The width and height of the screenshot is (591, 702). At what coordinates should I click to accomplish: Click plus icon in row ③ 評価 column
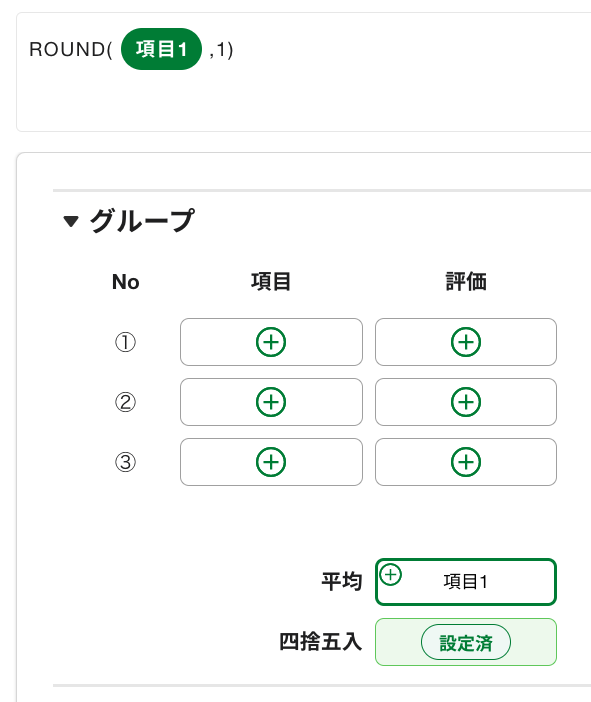point(466,462)
